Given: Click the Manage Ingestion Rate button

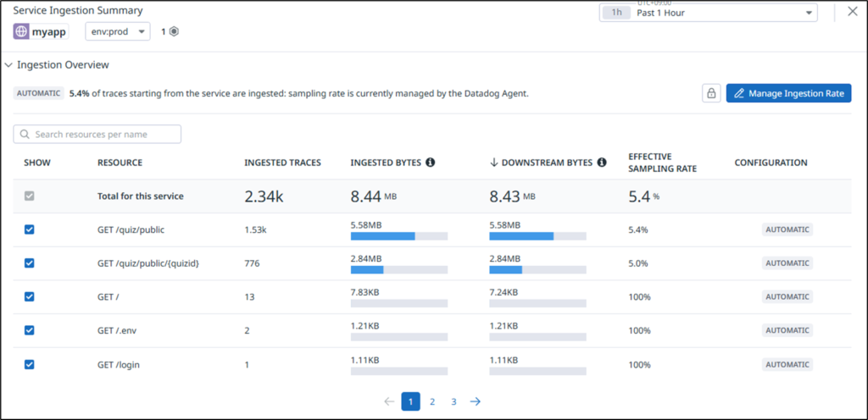Looking at the screenshot, I should [x=788, y=93].
